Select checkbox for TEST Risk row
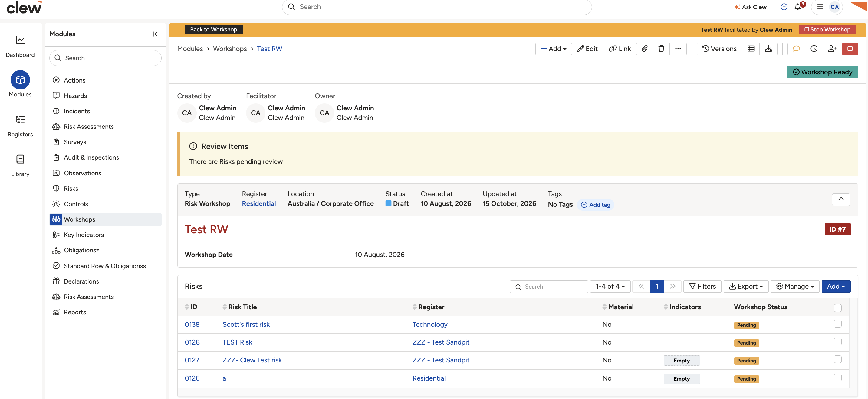 (837, 342)
